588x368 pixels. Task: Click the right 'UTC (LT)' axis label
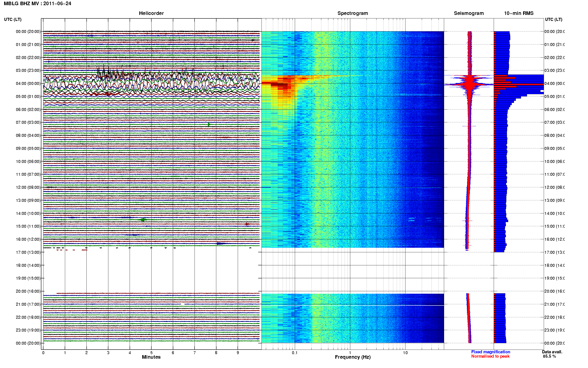pos(553,19)
